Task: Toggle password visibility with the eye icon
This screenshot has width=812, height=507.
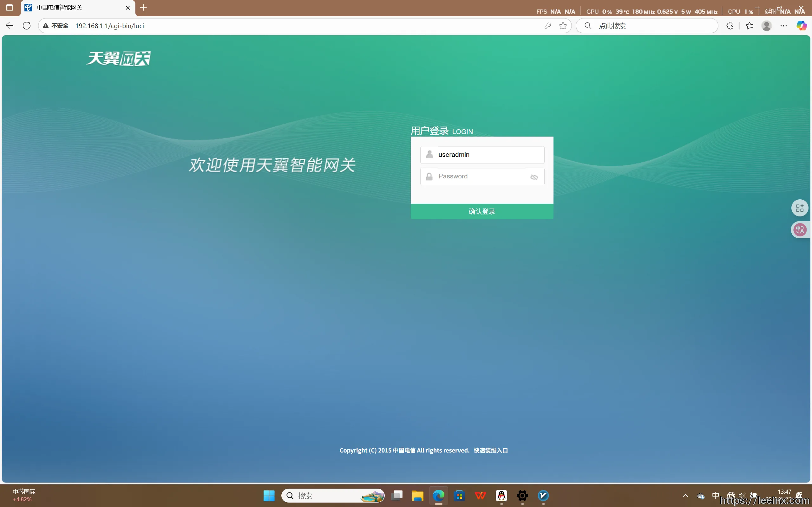Action: click(x=534, y=177)
